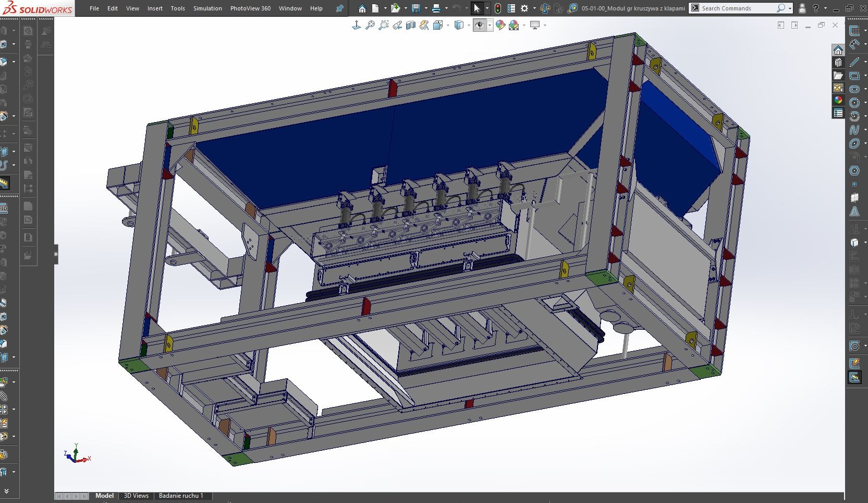868x503 pixels.
Task: Click the Rebuild traffic light icon
Action: coord(498,8)
